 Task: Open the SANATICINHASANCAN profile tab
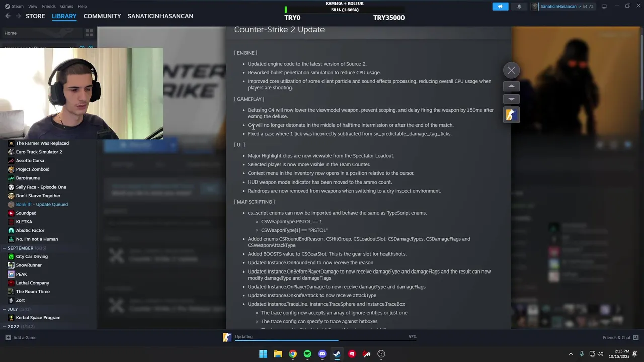(160, 16)
